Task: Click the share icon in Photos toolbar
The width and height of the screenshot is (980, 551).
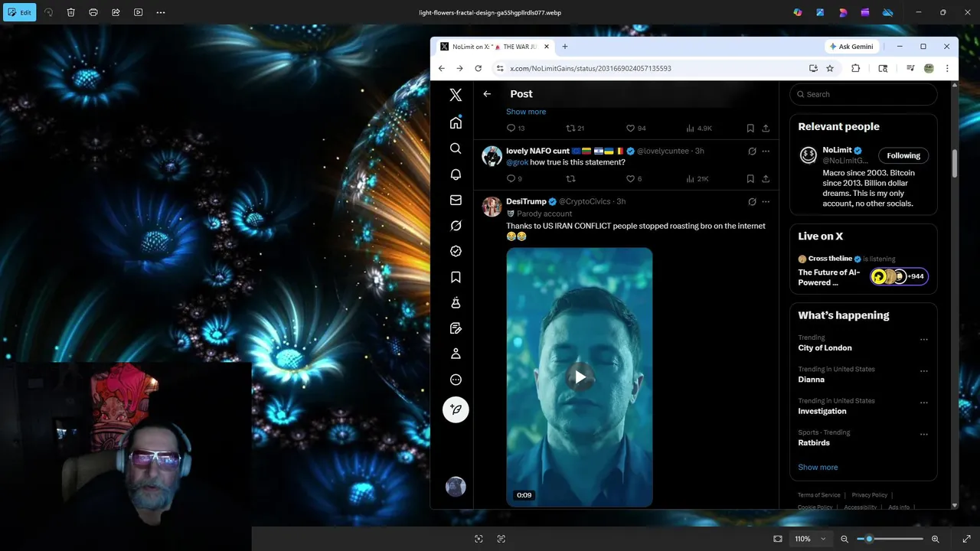Action: 116,12
